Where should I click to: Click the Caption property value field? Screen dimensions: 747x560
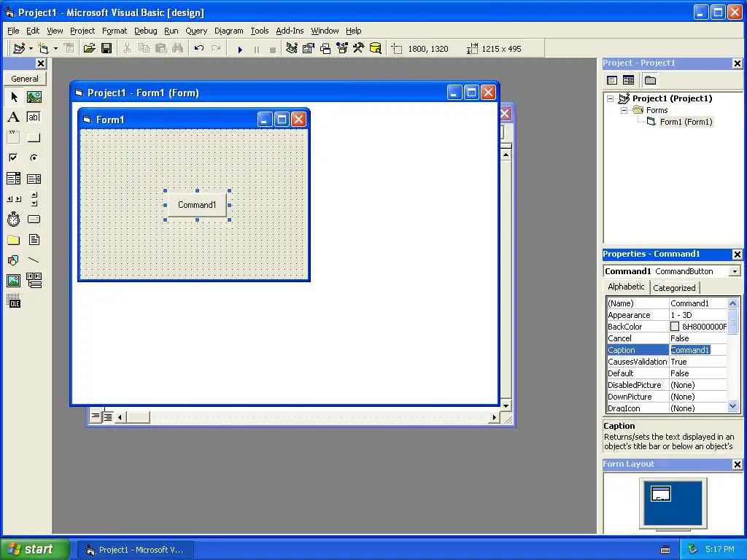click(x=698, y=350)
